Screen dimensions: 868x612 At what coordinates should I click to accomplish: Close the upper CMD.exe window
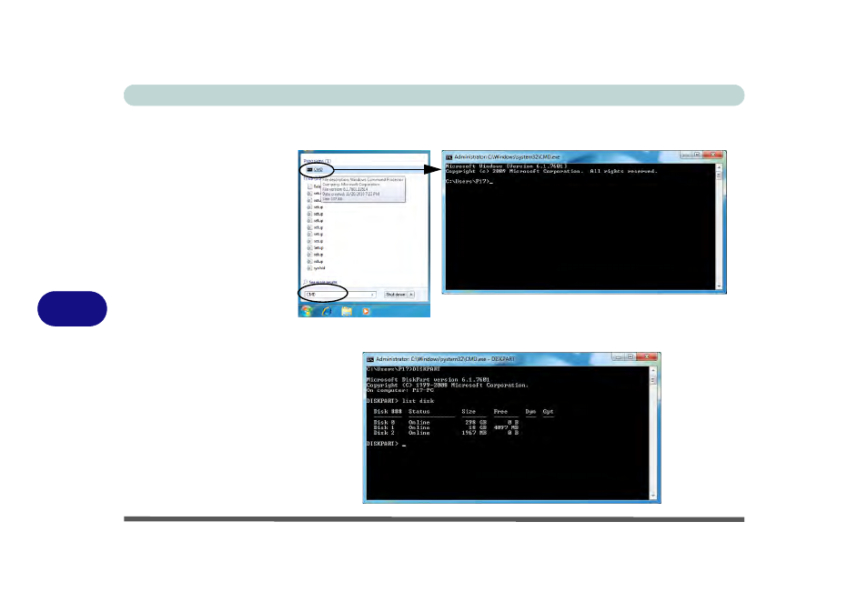click(713, 155)
